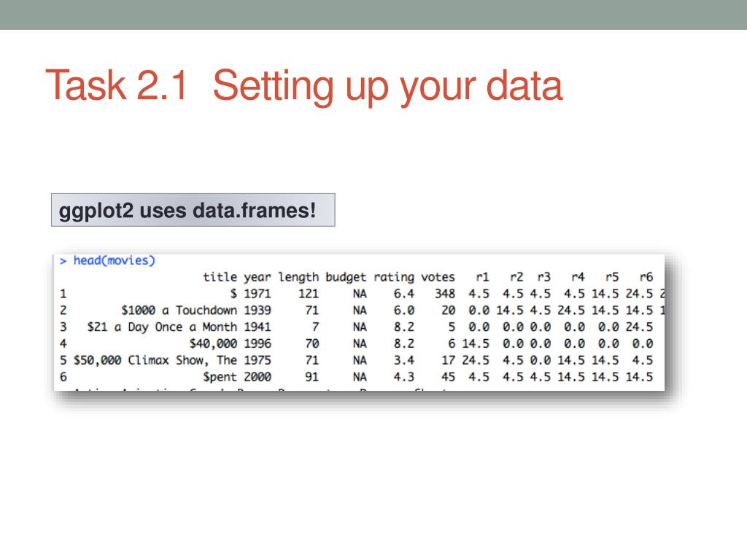747x560 pixels.
Task: Click the 'r1' column header
Action: pos(483,277)
